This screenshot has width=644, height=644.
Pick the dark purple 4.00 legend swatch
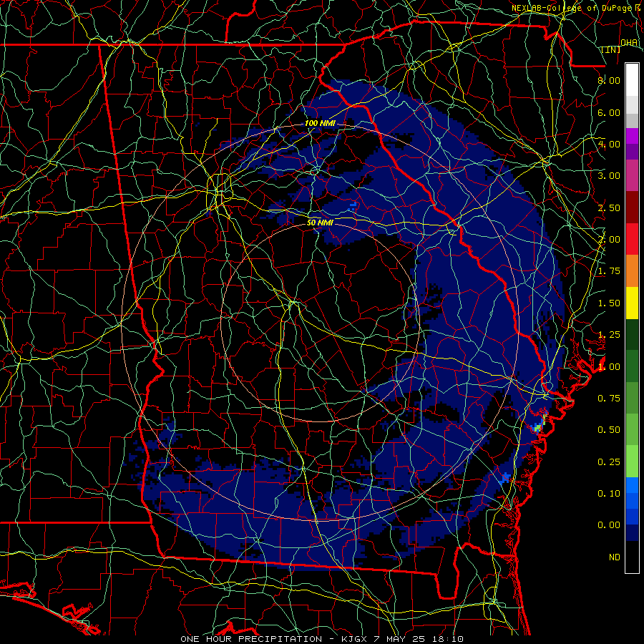632,152
